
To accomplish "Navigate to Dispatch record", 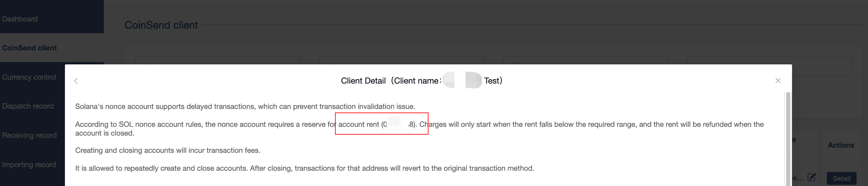I will (28, 106).
